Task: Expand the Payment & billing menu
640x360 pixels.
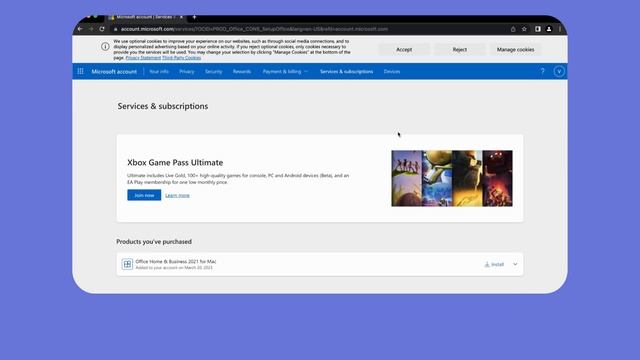Action: (285, 71)
